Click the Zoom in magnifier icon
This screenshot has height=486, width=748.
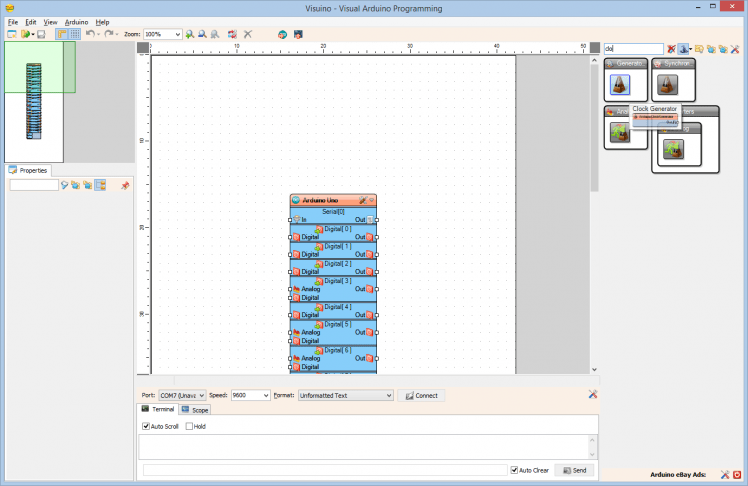(190, 34)
